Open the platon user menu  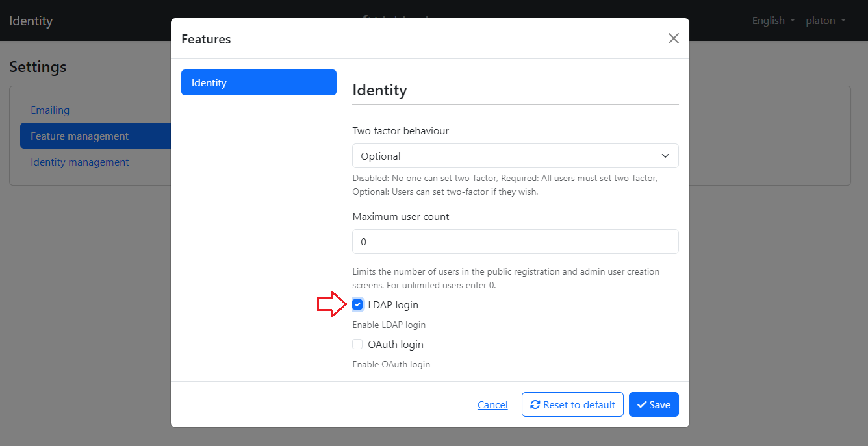click(x=825, y=21)
